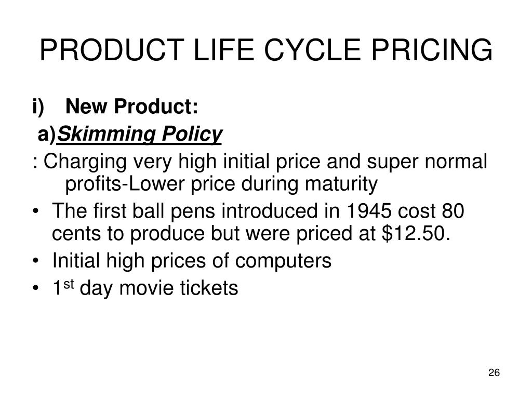Click the PRODUCT LIFE CYCLE PRICING title

tap(266, 50)
